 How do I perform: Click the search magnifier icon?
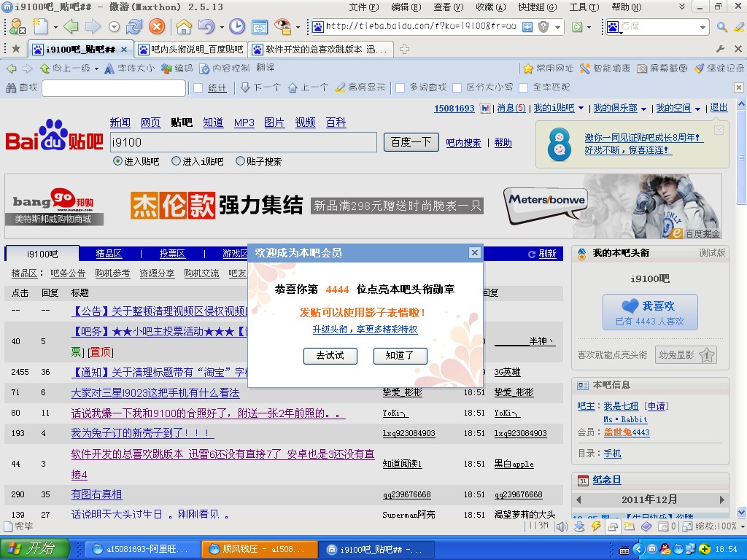tap(722, 27)
